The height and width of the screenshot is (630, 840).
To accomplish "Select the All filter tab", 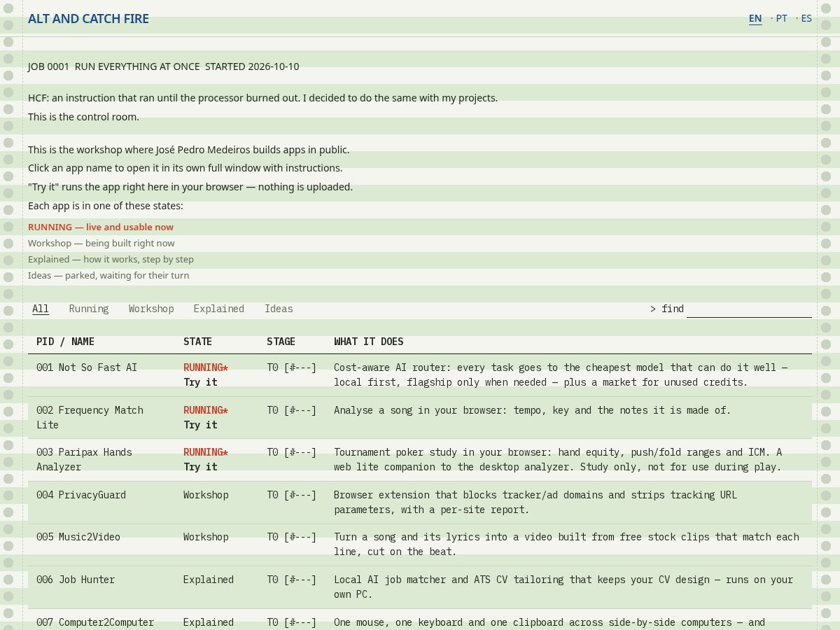I will tap(41, 309).
